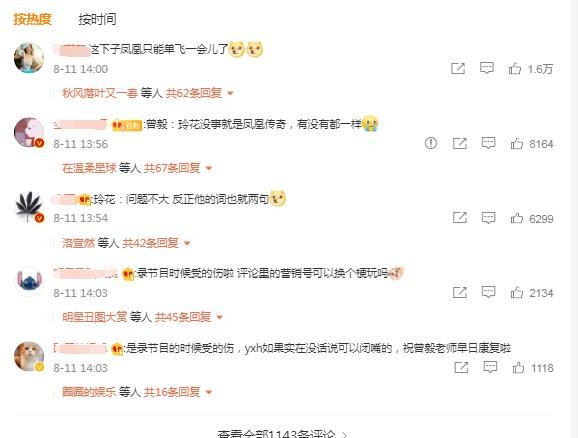The height and width of the screenshot is (438, 578).
Task: Forward the comment posted at 8-11 13:54
Action: coord(460,218)
